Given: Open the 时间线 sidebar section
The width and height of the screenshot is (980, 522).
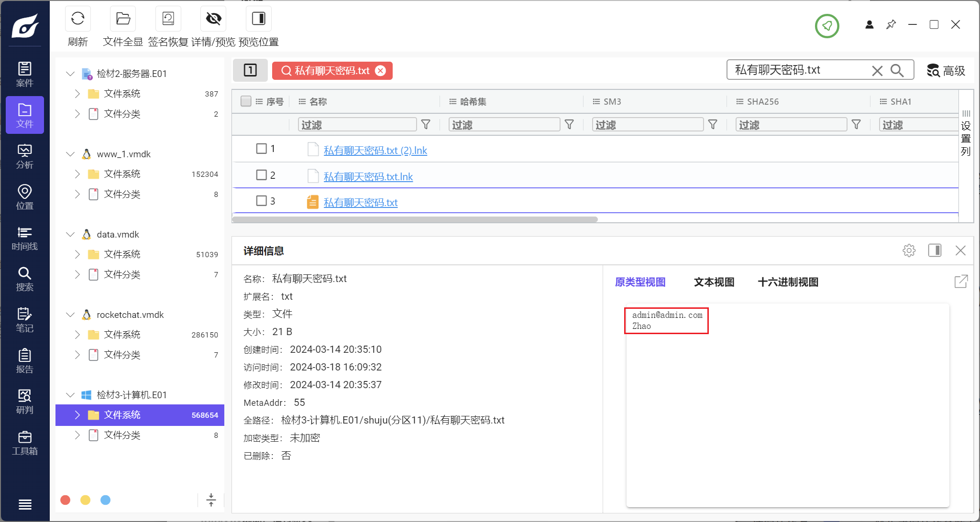Looking at the screenshot, I should 25,238.
